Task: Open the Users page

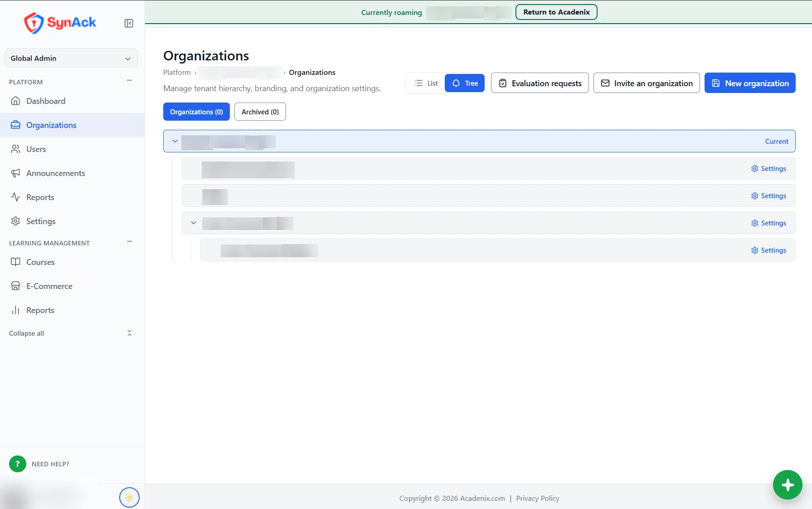Action: [72, 149]
